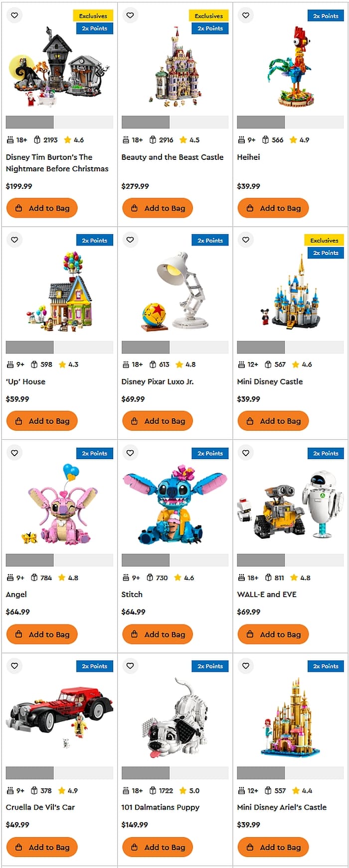Click heart icon on Mini Disney Ariel's Castle
Viewport: 349px width, 868px height.
coord(246,666)
